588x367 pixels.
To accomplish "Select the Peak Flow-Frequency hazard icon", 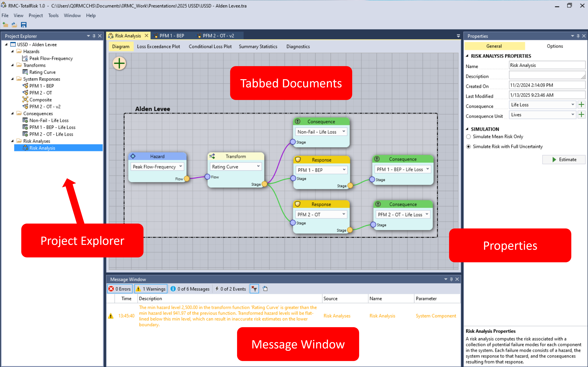I will (x=25, y=58).
